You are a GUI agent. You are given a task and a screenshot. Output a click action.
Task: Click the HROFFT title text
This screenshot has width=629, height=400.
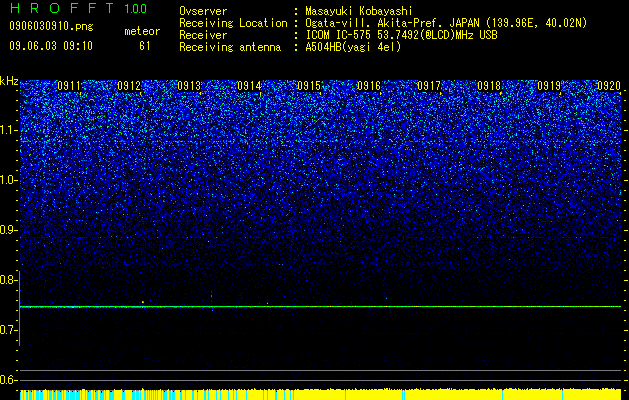[62, 8]
